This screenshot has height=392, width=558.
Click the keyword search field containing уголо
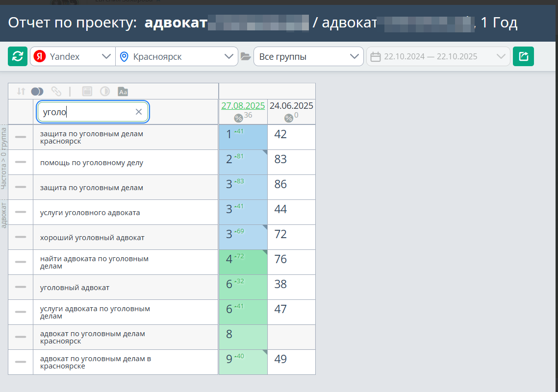point(86,112)
